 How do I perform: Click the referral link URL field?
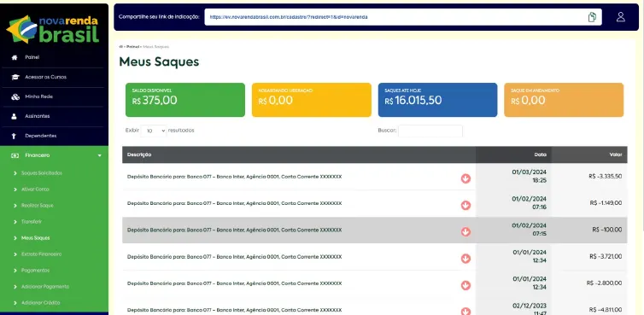pyautogui.click(x=403, y=17)
